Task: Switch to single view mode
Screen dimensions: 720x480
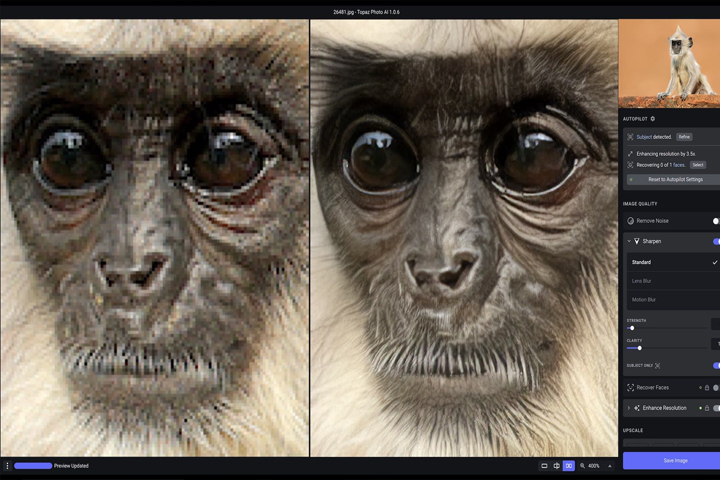Action: coord(544,466)
